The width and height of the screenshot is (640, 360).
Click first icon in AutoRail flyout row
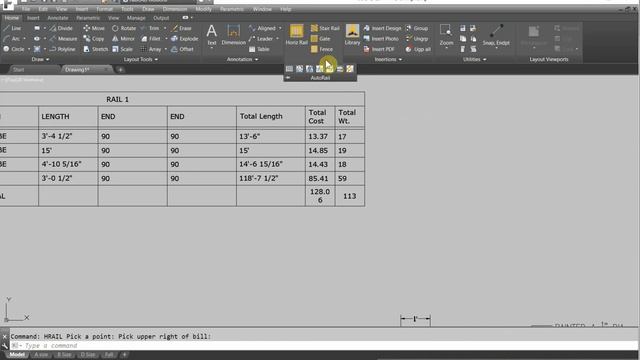point(289,69)
